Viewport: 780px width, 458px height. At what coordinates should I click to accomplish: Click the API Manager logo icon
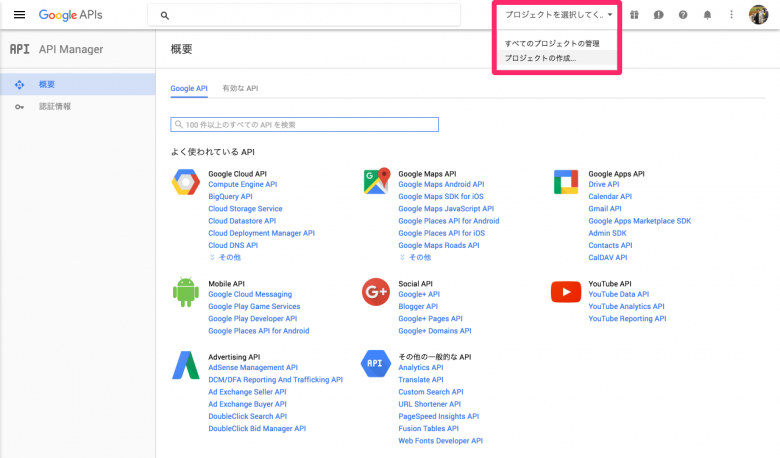[19, 49]
